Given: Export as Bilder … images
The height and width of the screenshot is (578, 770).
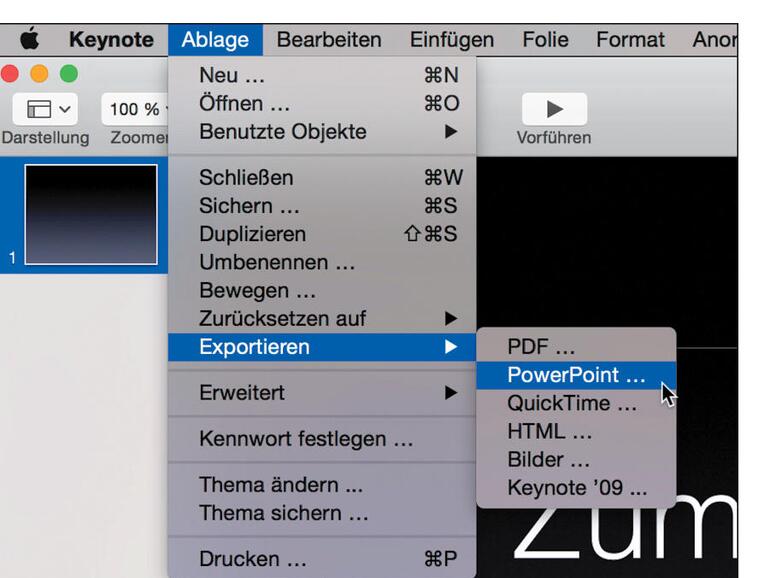Looking at the screenshot, I should click(x=576, y=460).
